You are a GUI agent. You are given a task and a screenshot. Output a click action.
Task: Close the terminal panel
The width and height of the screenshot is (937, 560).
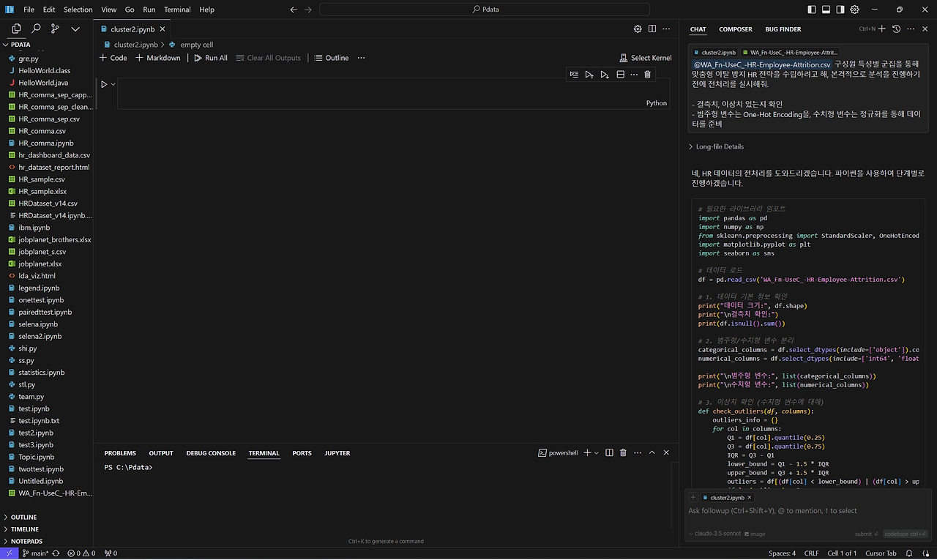666,452
